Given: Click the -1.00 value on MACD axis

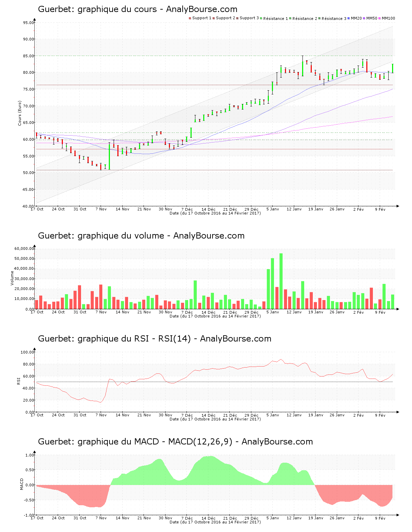Looking at the screenshot, I should pyautogui.click(x=28, y=515).
